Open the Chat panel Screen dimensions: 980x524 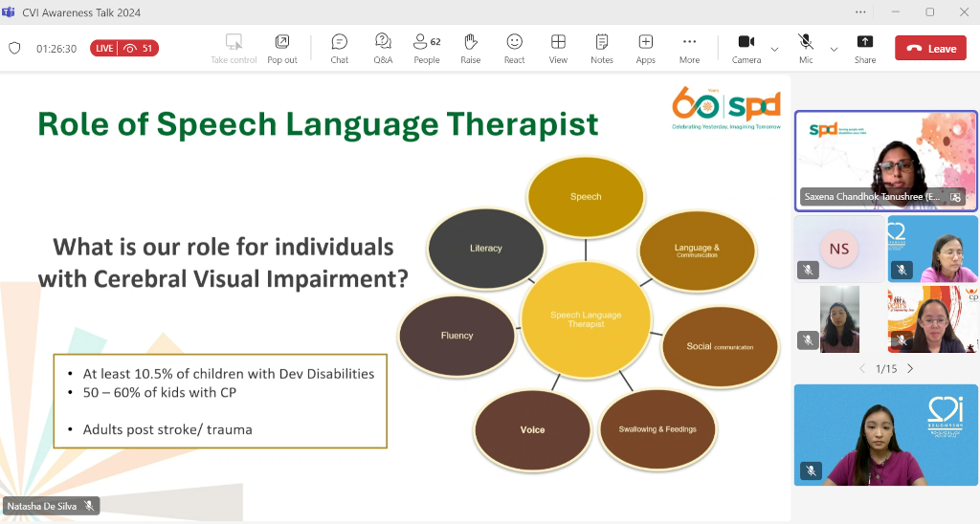click(x=339, y=48)
